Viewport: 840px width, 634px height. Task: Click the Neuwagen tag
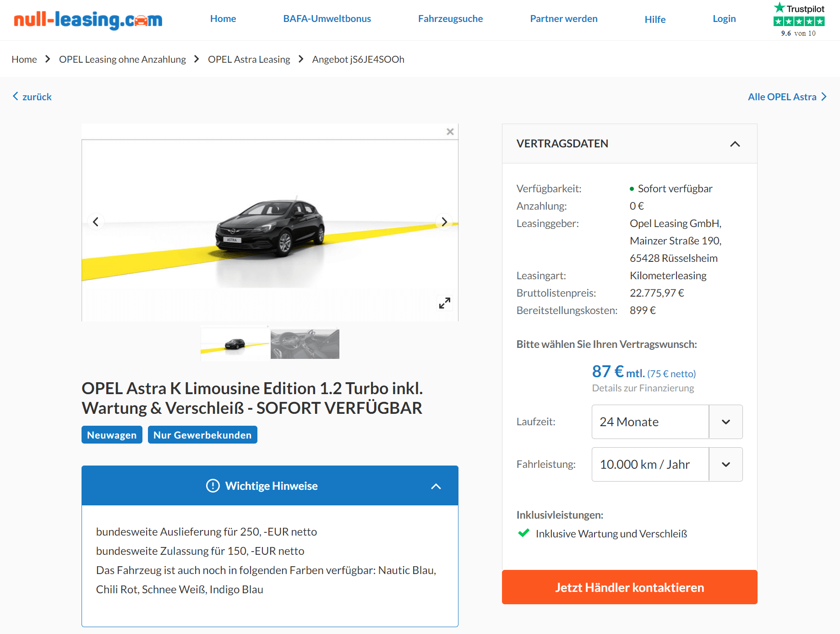click(x=112, y=435)
